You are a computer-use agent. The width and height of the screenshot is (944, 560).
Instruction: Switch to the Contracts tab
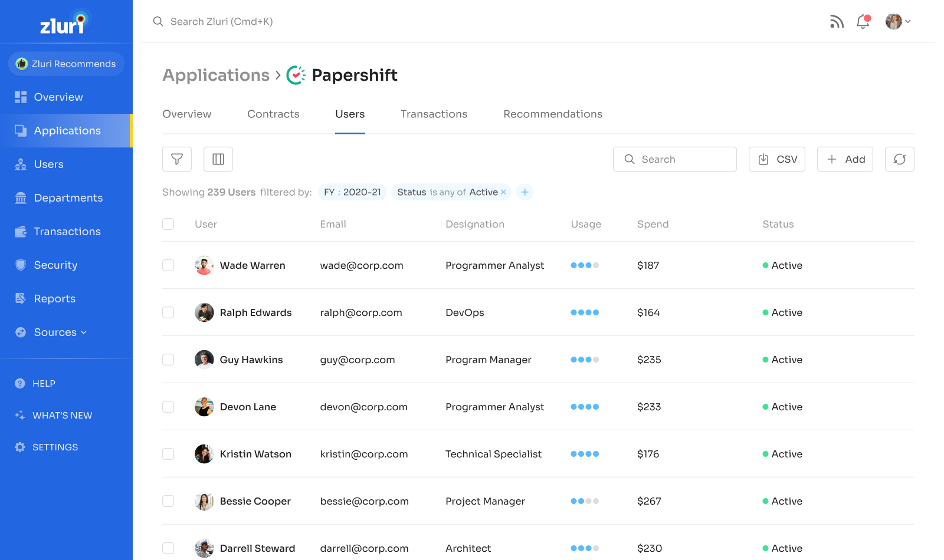point(273,114)
